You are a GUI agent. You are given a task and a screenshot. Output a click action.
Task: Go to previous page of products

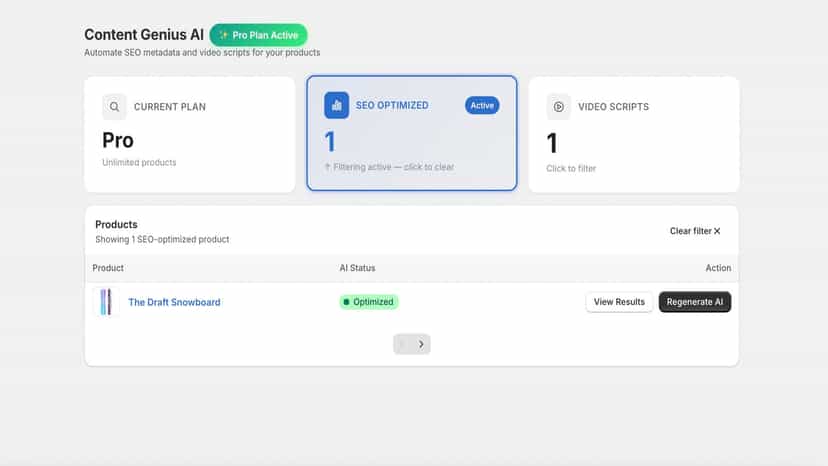pos(402,344)
